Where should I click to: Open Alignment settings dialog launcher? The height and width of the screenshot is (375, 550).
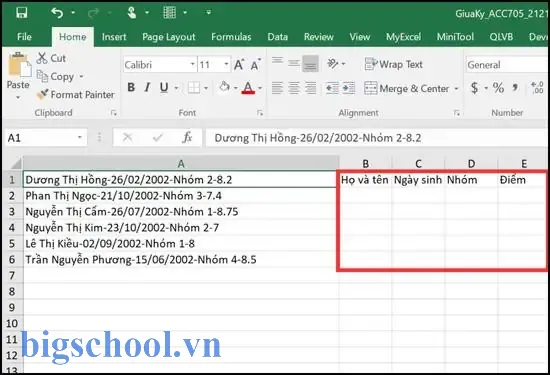tap(457, 113)
